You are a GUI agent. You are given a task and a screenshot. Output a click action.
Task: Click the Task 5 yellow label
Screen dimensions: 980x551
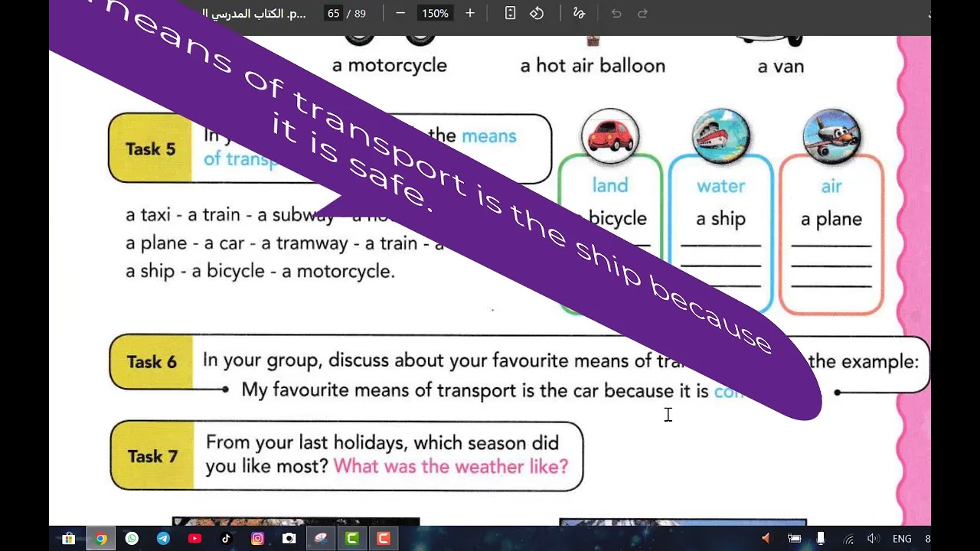(150, 148)
